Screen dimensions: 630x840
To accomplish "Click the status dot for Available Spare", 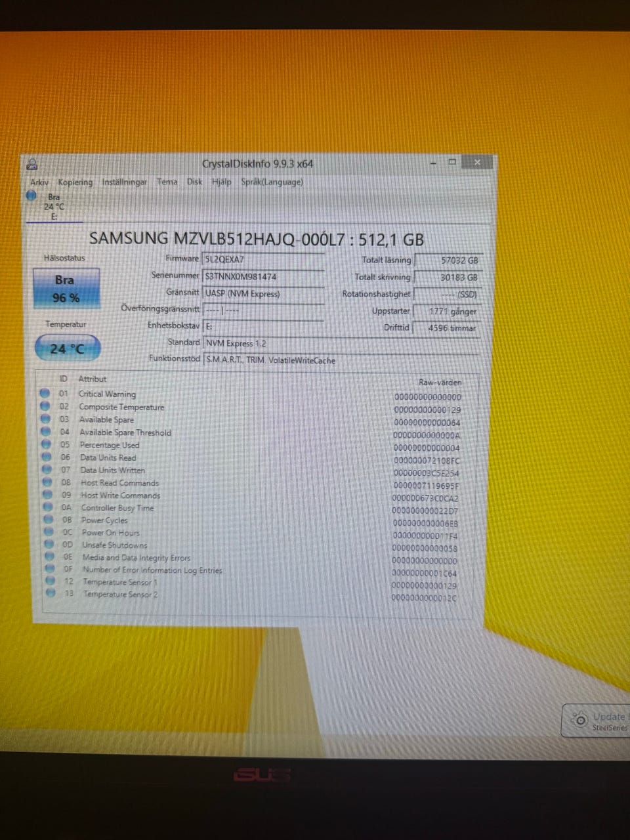I will coord(45,419).
